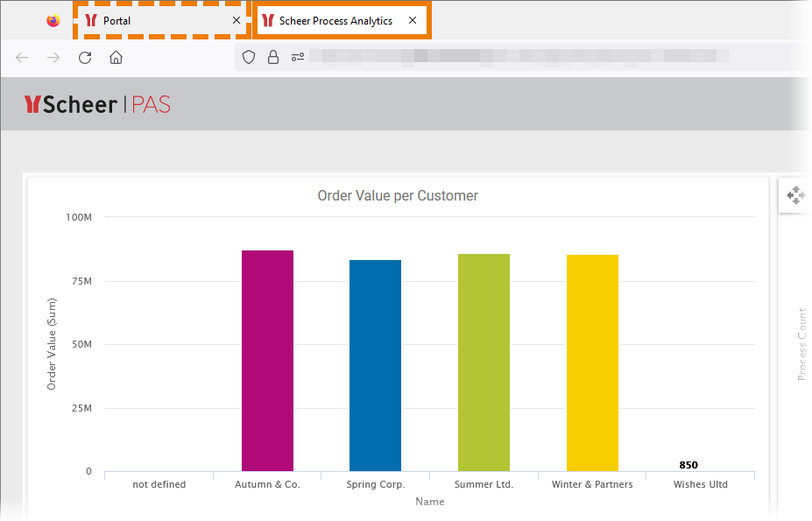Click the Process Count axis title
The image size is (812, 521).
click(x=801, y=344)
